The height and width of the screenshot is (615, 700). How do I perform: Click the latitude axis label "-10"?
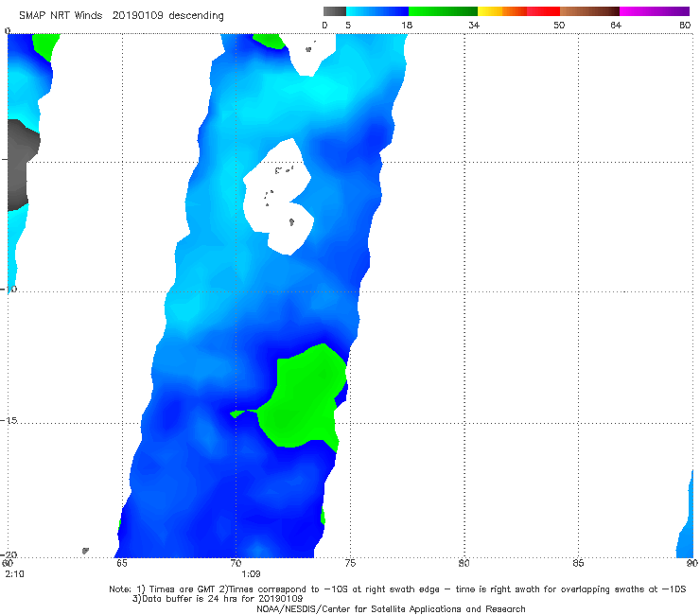coord(9,289)
